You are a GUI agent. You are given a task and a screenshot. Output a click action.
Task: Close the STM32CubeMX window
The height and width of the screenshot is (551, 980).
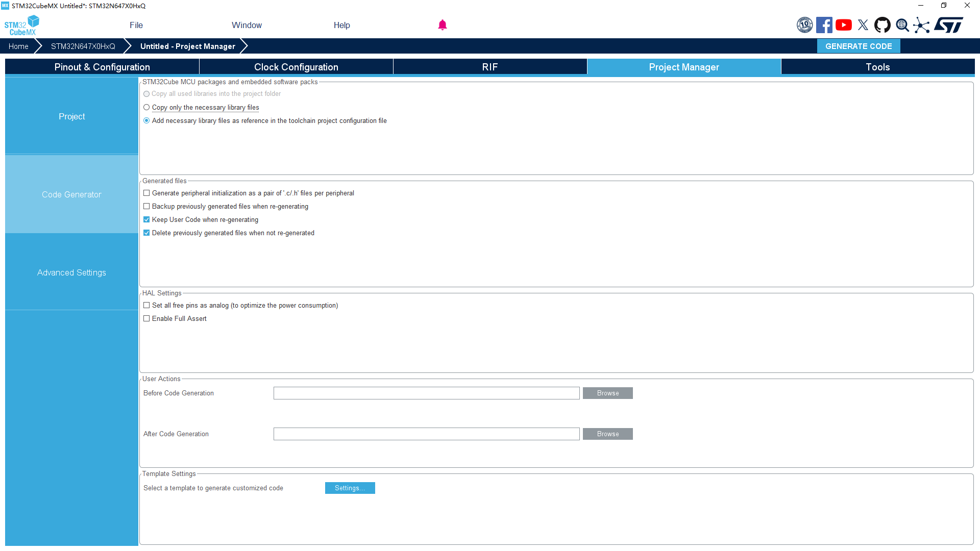pyautogui.click(x=967, y=6)
